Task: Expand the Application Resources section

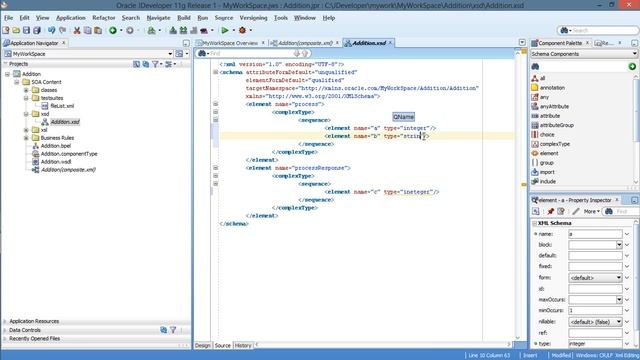Action: tap(5, 321)
